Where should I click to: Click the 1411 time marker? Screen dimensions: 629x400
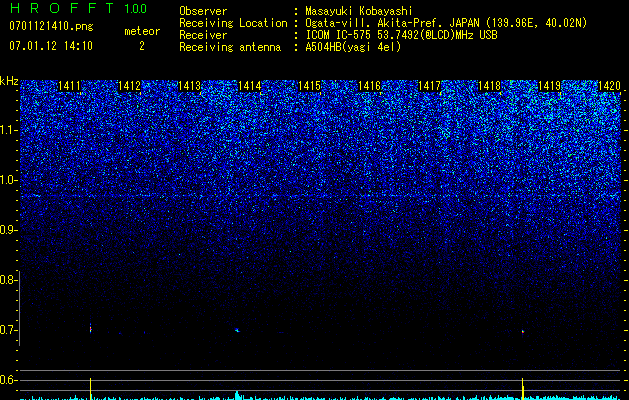point(69,86)
